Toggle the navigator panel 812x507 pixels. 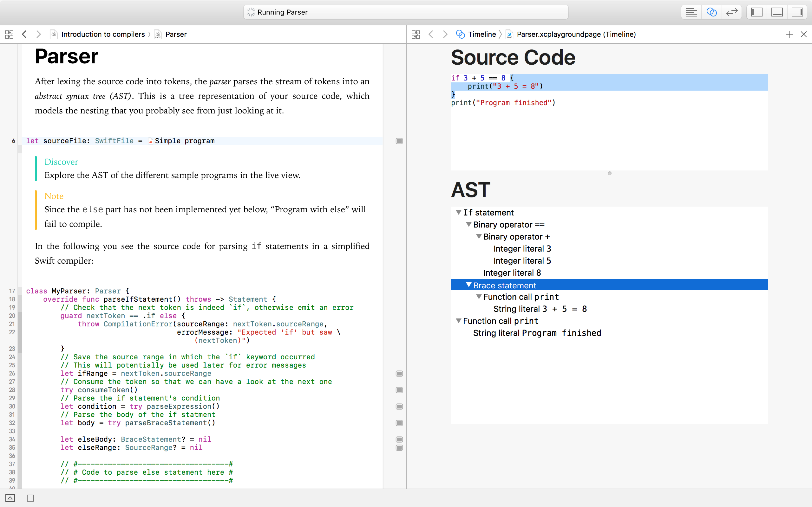756,12
